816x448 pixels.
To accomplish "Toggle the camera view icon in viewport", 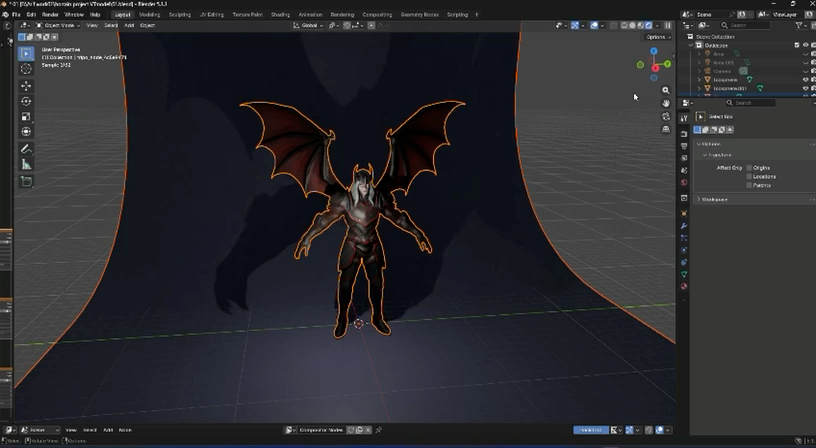I will point(666,116).
